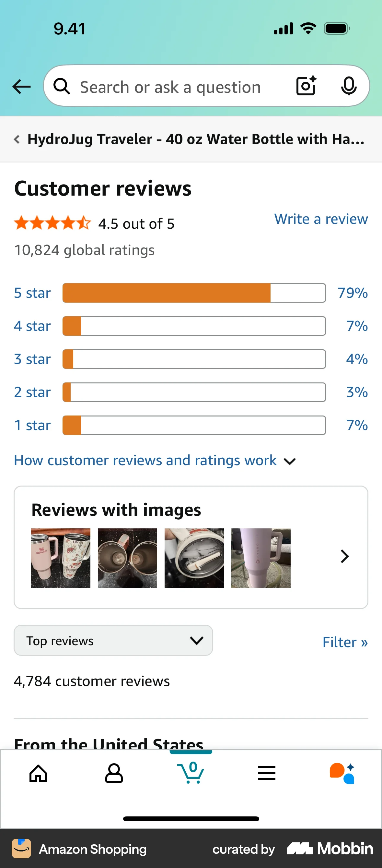Viewport: 382px width, 868px height.
Task: Click the 4 star rating progress bar
Action: click(x=194, y=326)
